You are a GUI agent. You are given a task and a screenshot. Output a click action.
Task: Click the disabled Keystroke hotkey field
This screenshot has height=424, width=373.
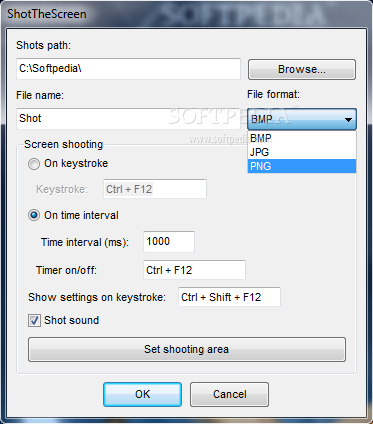click(155, 189)
